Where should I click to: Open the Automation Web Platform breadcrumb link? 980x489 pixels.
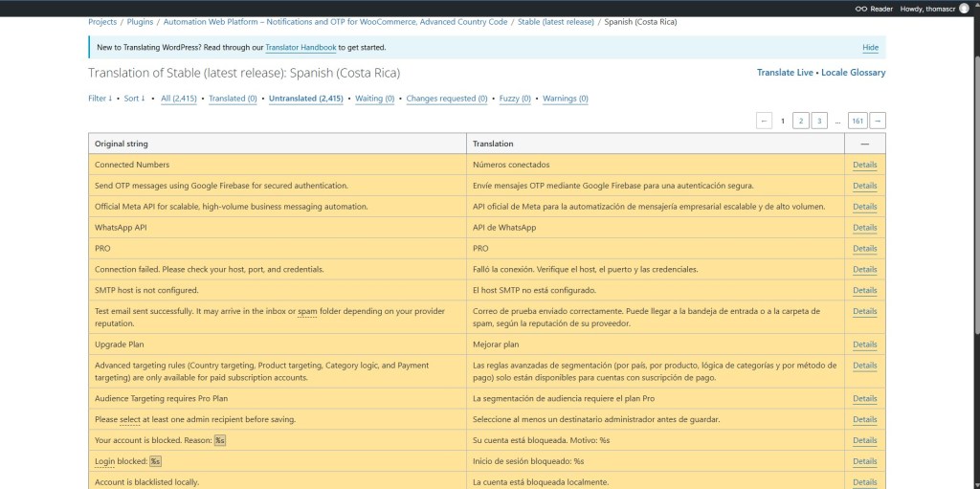pos(335,22)
